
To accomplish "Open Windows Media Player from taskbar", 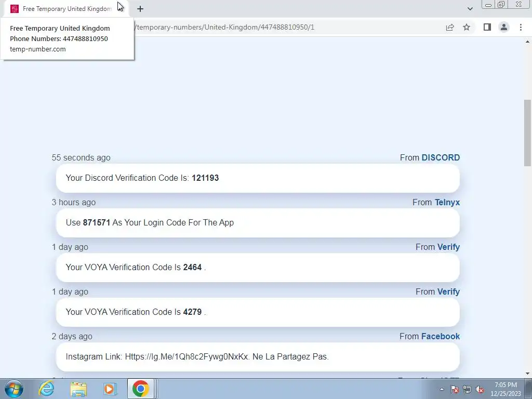I will (110, 389).
